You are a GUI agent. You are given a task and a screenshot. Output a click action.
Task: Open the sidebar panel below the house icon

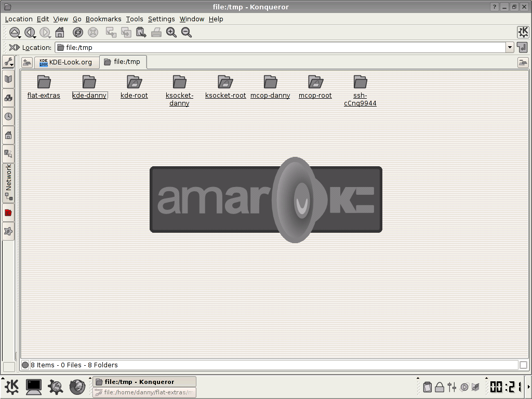coord(8,154)
